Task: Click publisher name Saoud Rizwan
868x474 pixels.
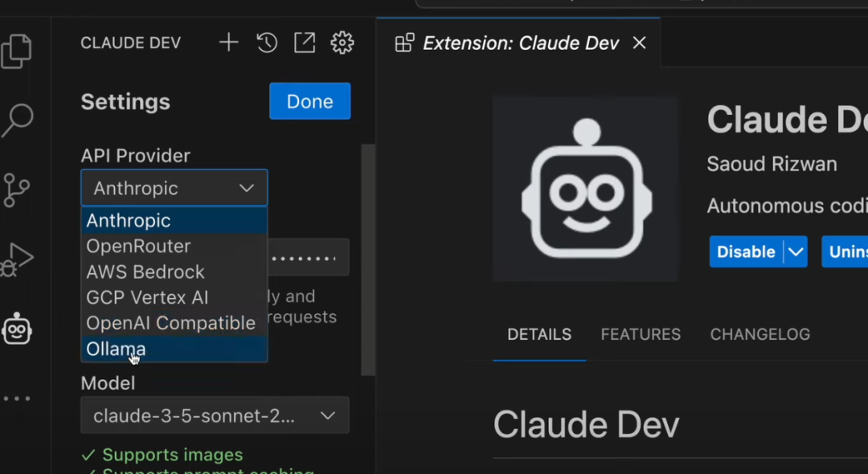Action: [772, 164]
